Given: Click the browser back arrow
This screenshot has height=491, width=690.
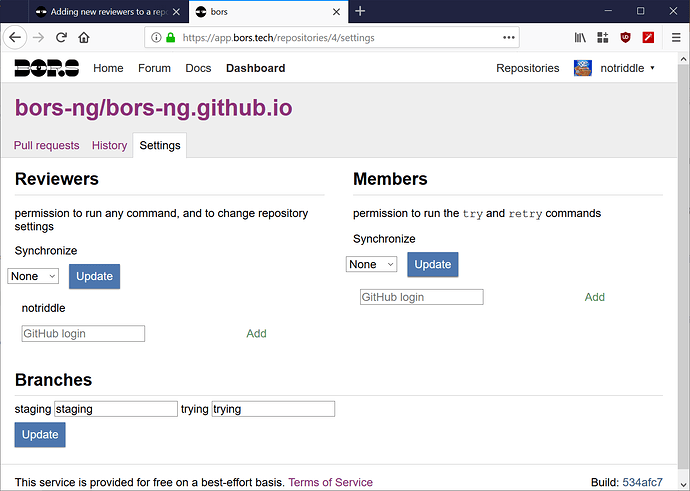Looking at the screenshot, I should click(x=15, y=38).
